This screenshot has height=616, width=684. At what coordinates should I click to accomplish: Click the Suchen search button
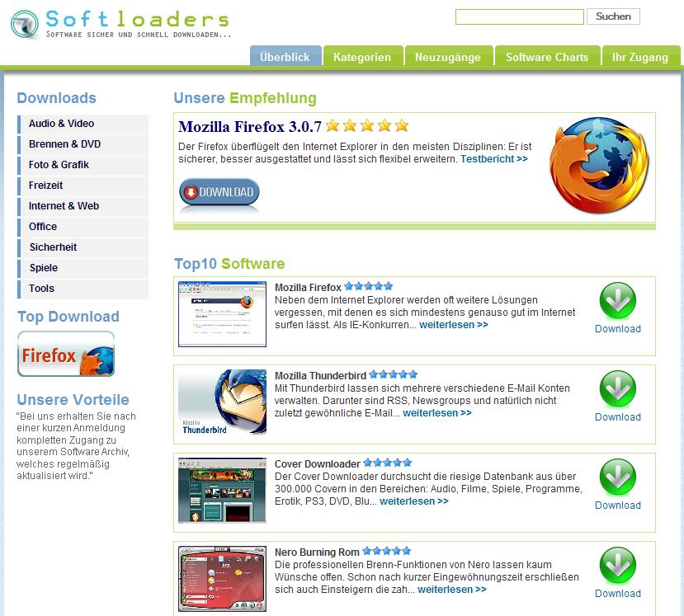coord(613,16)
